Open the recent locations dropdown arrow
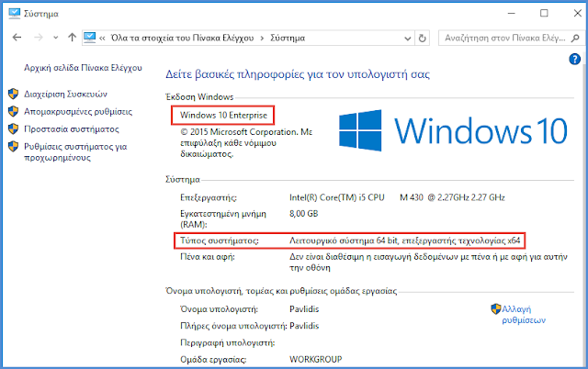 (x=56, y=38)
